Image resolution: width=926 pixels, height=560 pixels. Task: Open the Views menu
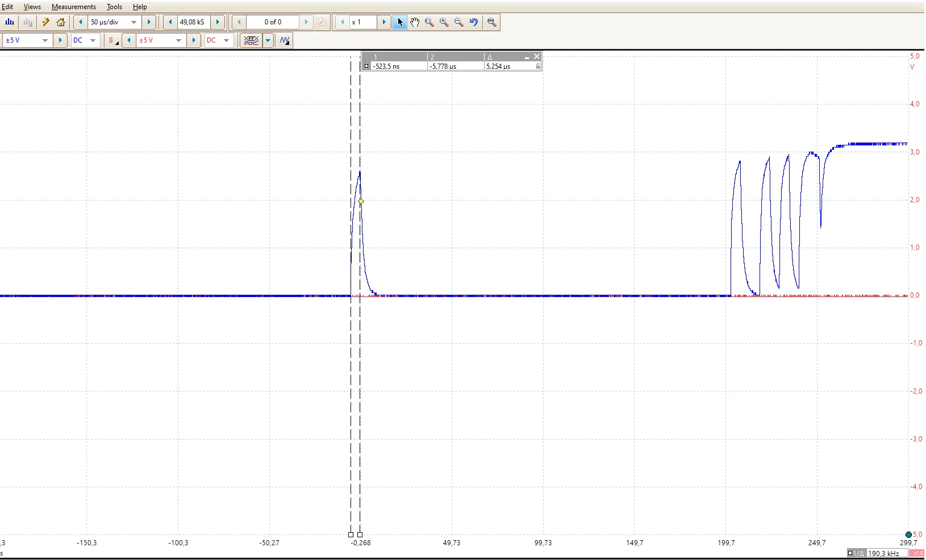coord(32,7)
